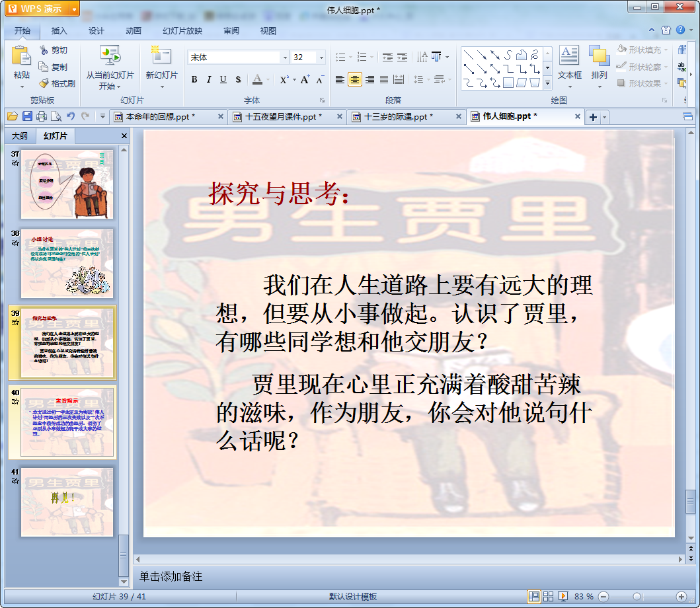
Task: Open the Animation (动画) ribbon tab
Action: tap(134, 31)
